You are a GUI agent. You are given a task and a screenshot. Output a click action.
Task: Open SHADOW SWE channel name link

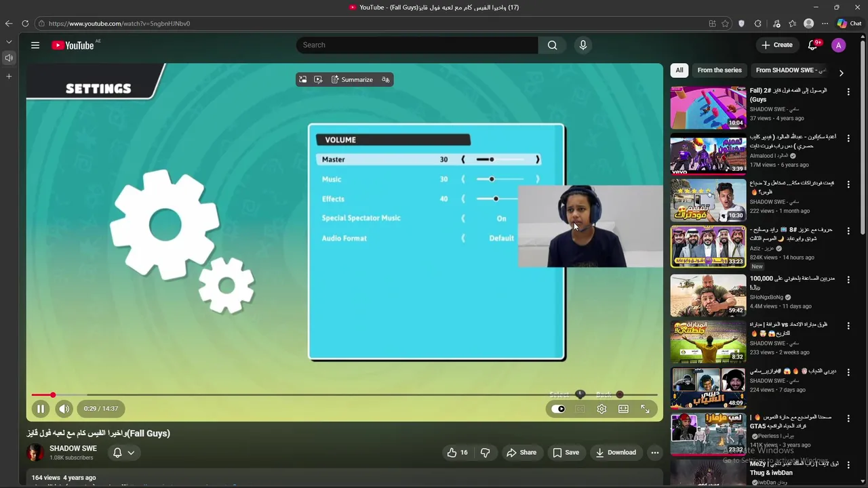click(73, 448)
